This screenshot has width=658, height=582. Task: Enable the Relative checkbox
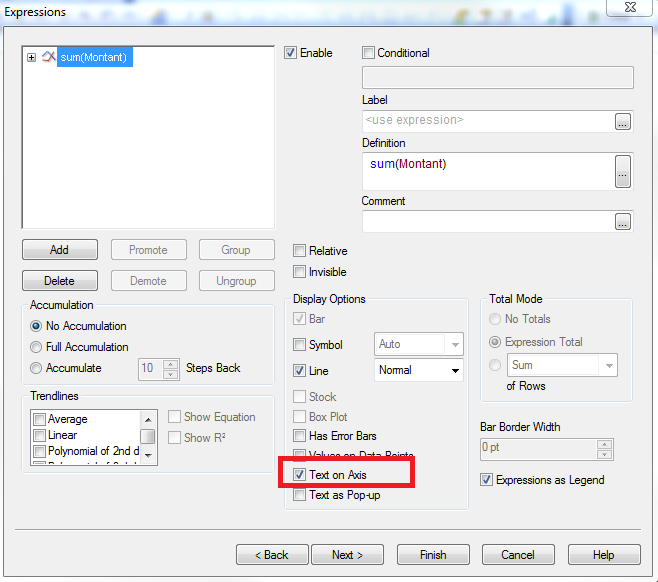[299, 251]
